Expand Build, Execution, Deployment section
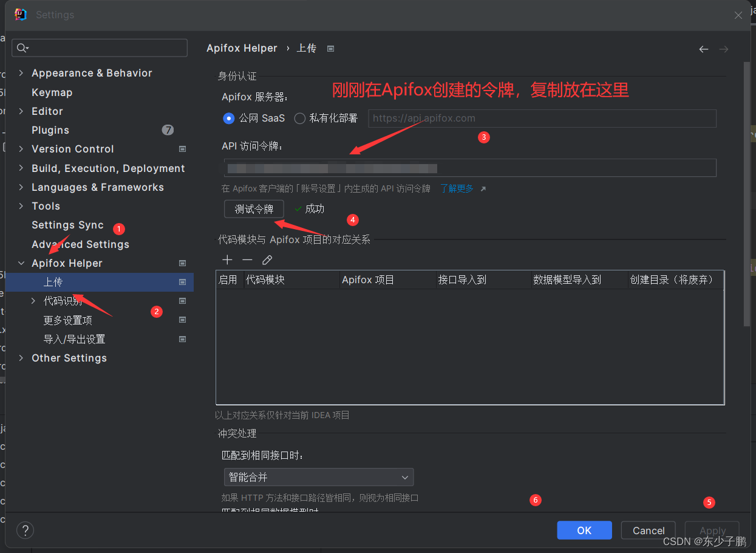 pos(21,168)
